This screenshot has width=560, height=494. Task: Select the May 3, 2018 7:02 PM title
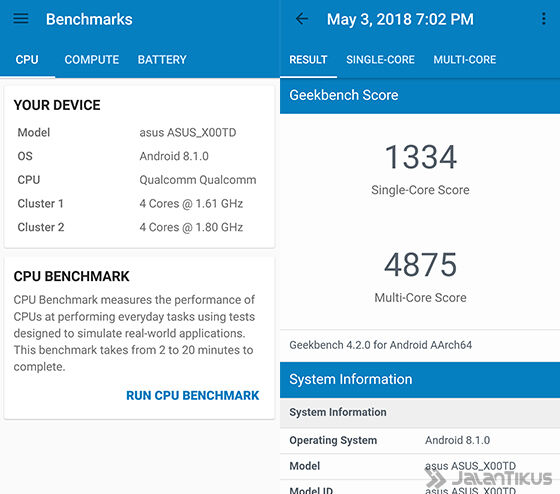(x=400, y=19)
